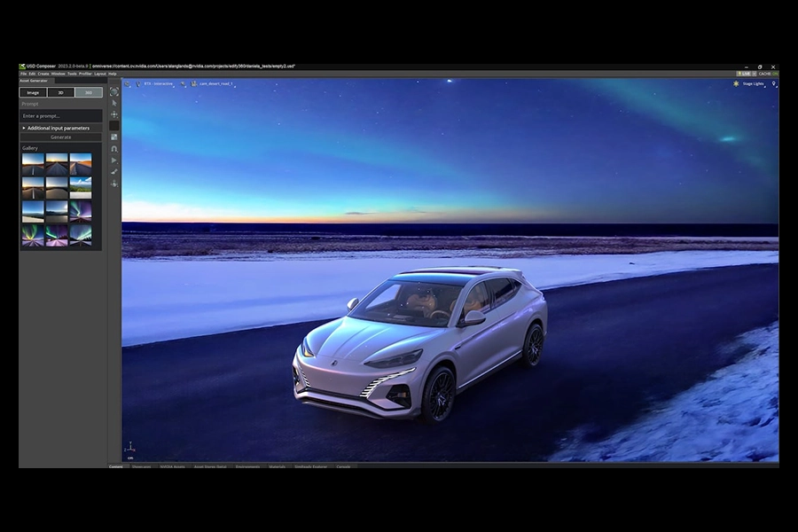Open the Layout menu

[99, 74]
